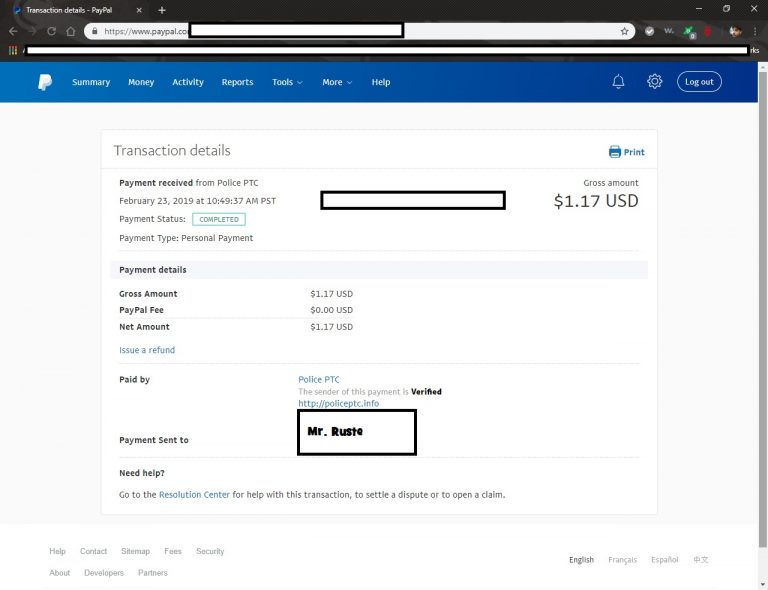This screenshot has height=590, width=768.
Task: Open the notifications bell icon
Action: coord(618,82)
